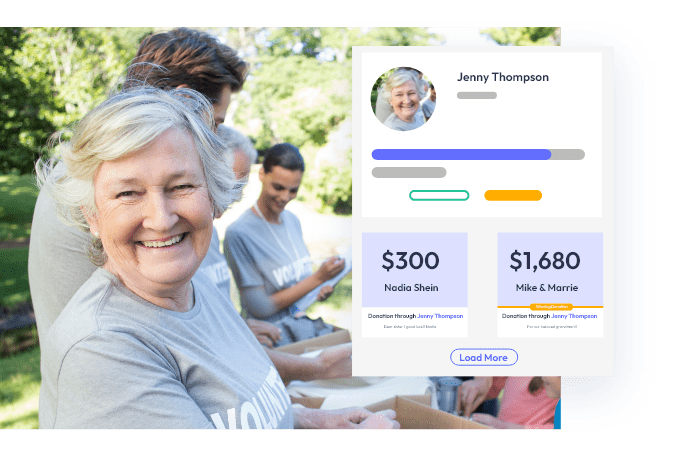Click the donor message under Nadia Shein's donation
This screenshot has width=674, height=451.
click(x=410, y=327)
